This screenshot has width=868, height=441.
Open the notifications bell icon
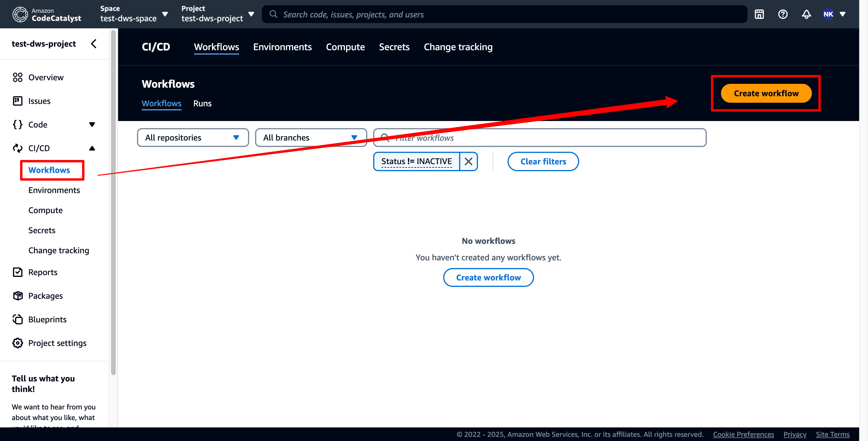806,14
